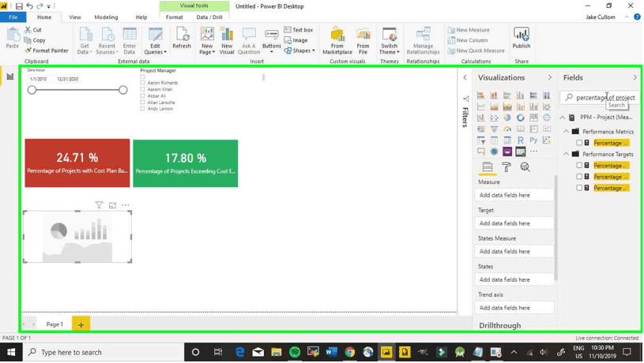Screen dimensions: 644x363
Task: Select the Python visual icon
Action: point(533,140)
